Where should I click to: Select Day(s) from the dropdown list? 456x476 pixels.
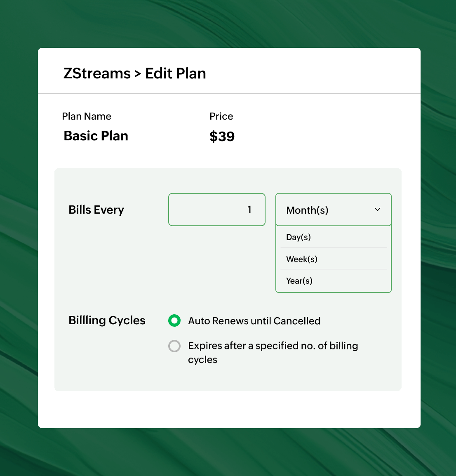pyautogui.click(x=298, y=237)
